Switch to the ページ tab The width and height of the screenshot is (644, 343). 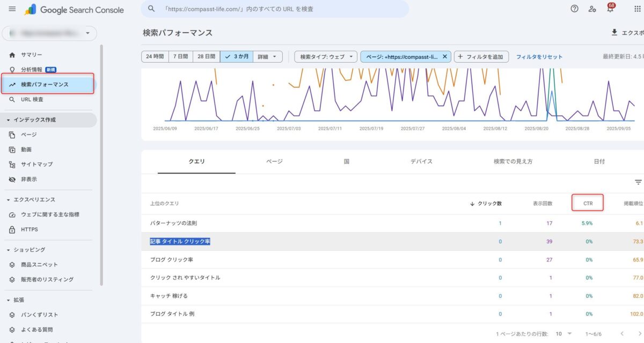click(x=274, y=161)
